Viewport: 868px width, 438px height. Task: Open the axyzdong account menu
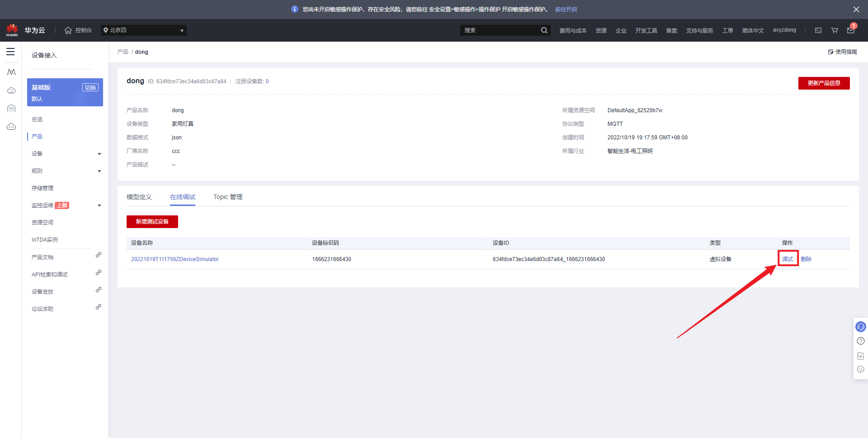[784, 30]
